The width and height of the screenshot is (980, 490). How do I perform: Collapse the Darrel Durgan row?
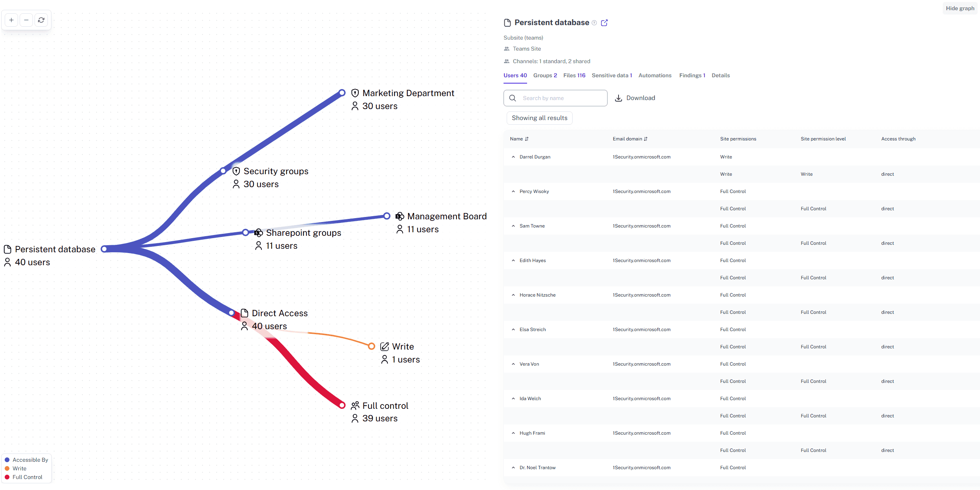pos(513,157)
